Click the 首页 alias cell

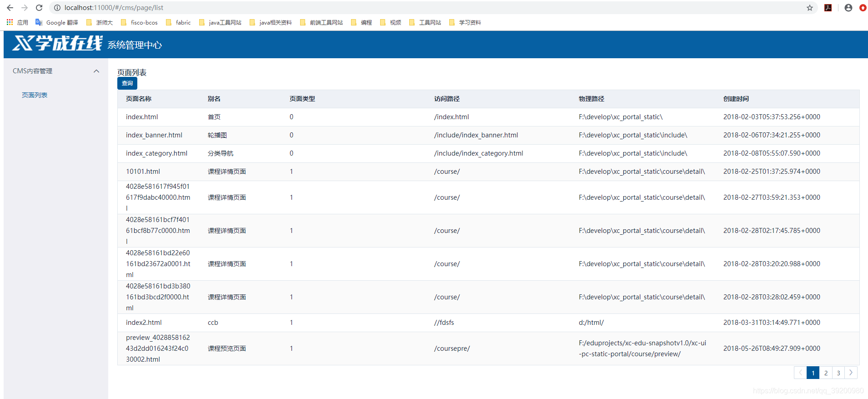tap(214, 117)
